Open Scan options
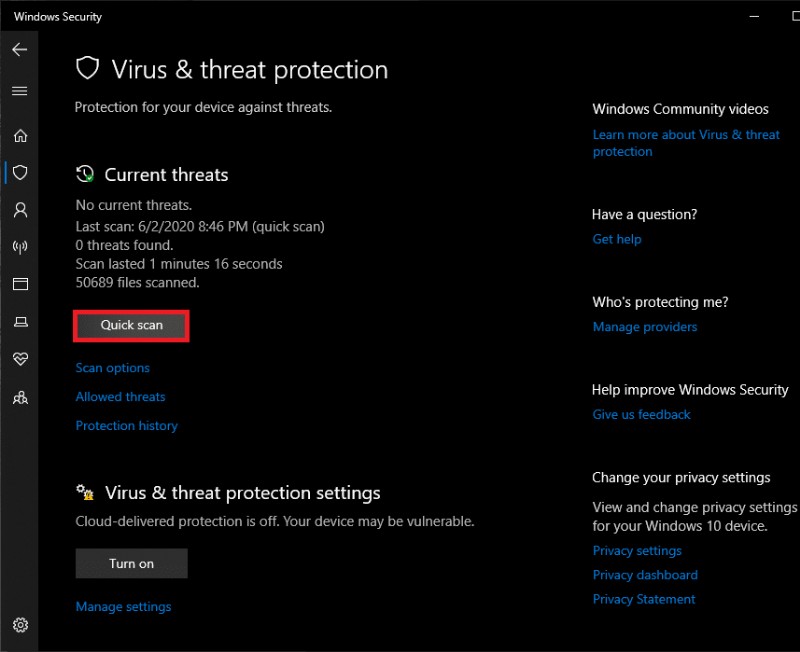Screen dimensions: 800x652 click(x=112, y=368)
